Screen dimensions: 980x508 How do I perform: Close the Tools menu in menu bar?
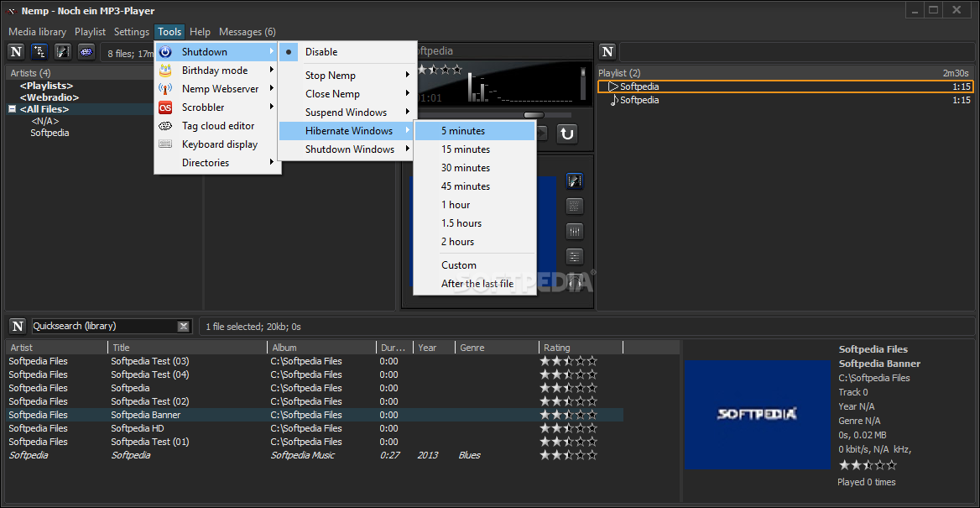coord(169,32)
